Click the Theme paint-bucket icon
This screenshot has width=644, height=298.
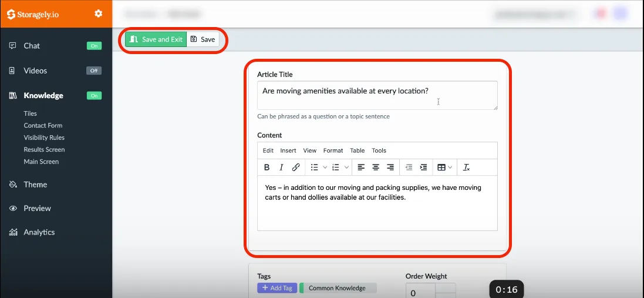click(x=13, y=185)
